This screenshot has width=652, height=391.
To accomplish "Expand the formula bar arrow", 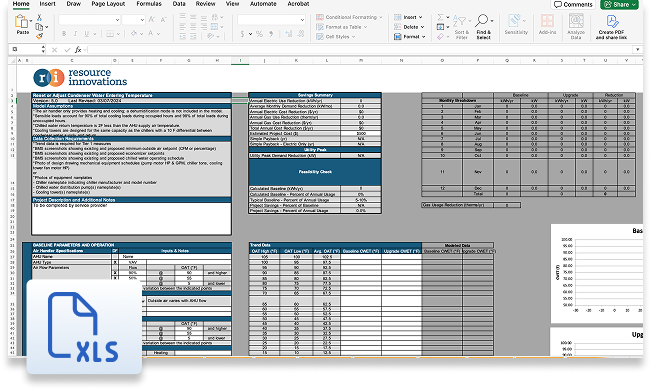I will (637, 49).
